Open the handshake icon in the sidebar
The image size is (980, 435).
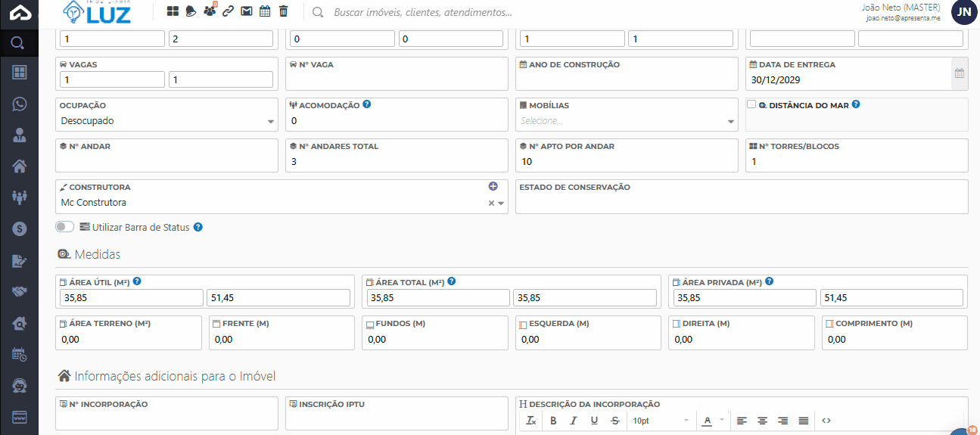coord(19,291)
